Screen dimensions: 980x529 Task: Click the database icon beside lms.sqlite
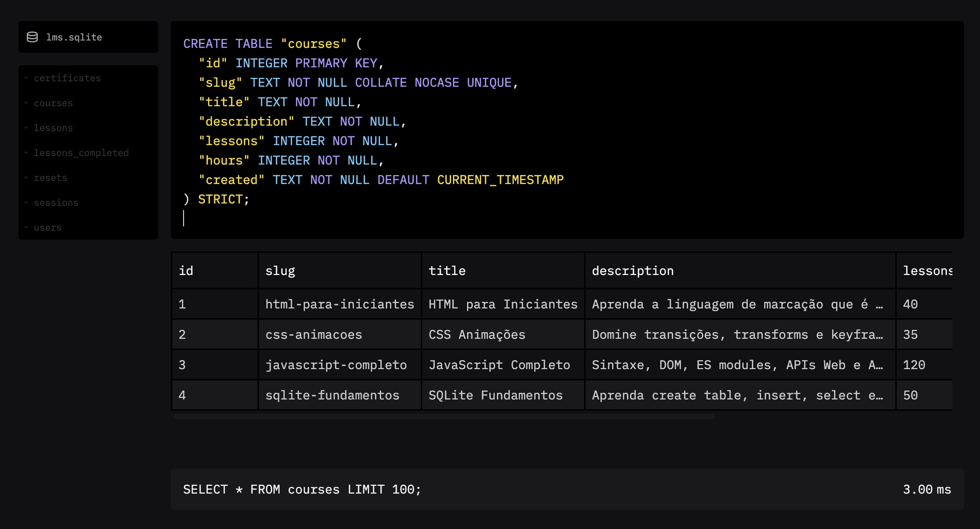point(32,37)
